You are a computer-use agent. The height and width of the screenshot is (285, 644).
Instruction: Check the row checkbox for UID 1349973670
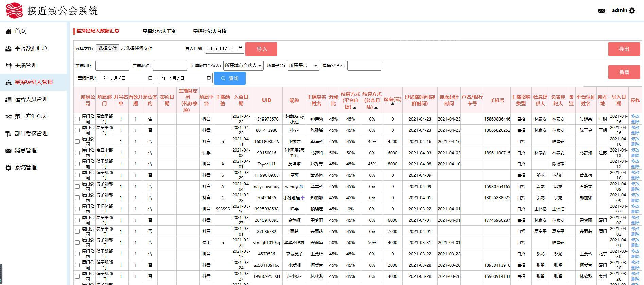click(x=77, y=119)
